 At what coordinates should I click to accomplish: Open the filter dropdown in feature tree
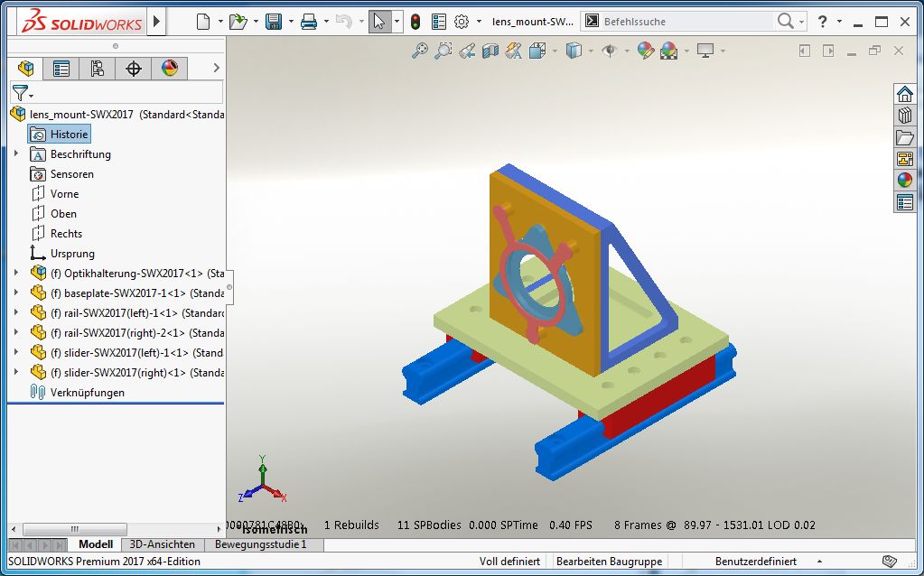pos(22,93)
